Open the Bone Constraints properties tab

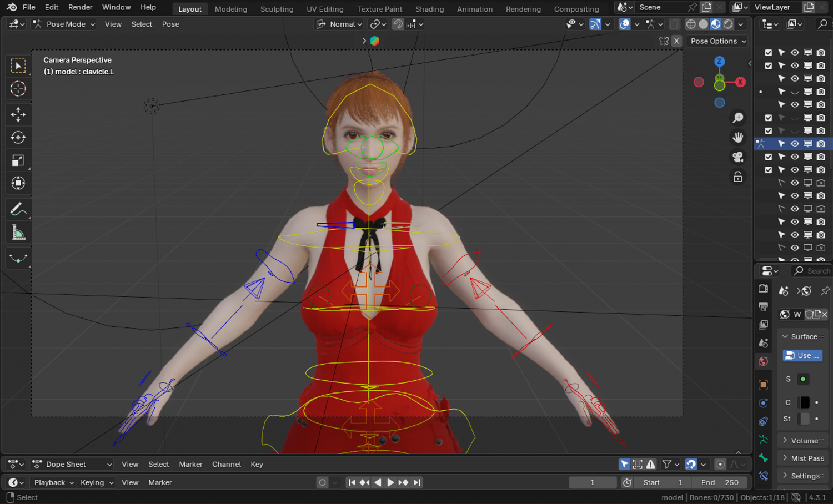[764, 476]
